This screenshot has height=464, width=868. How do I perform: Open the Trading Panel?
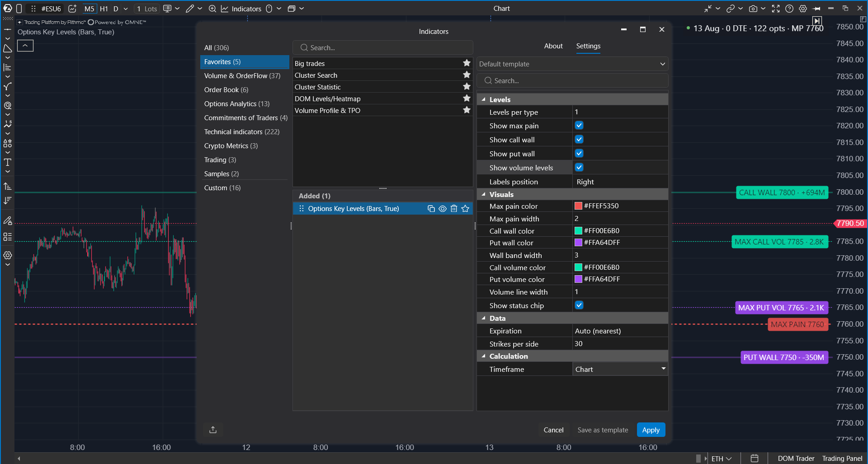click(842, 459)
